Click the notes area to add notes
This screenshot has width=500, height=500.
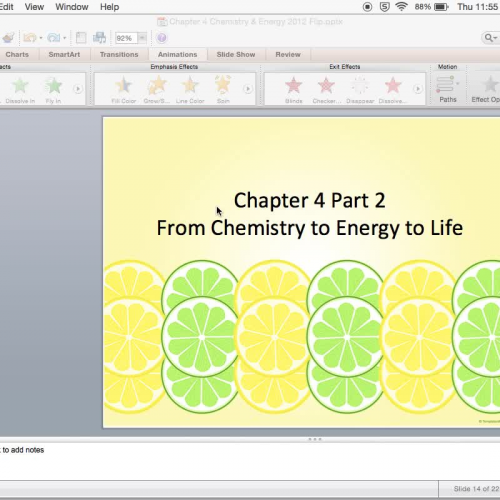[250, 461]
